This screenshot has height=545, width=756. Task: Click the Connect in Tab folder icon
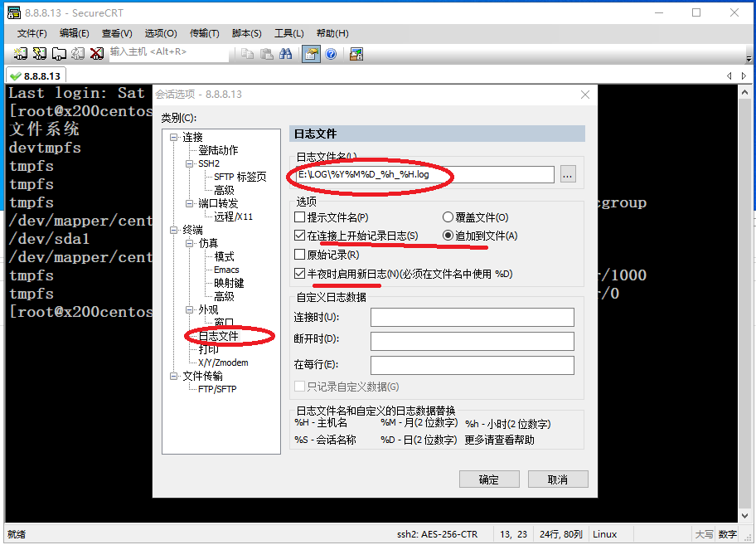click(x=59, y=54)
